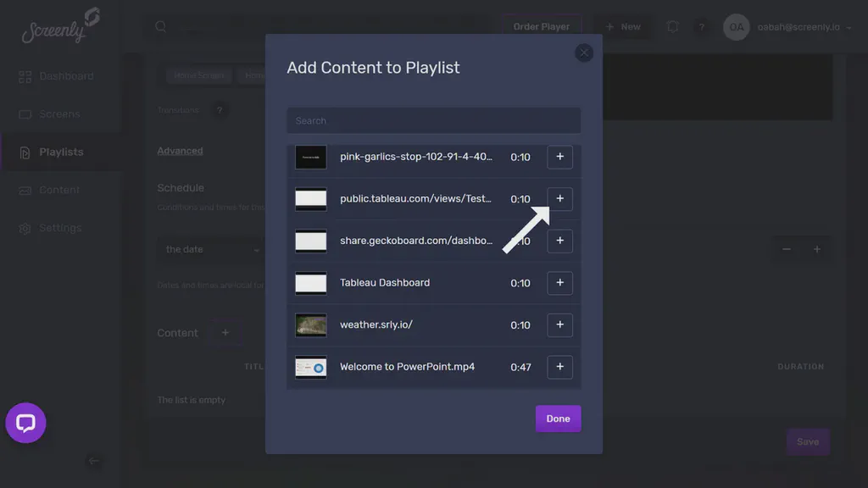Viewport: 868px width, 488px height.
Task: Click the minus stepper near Save
Action: tap(786, 249)
